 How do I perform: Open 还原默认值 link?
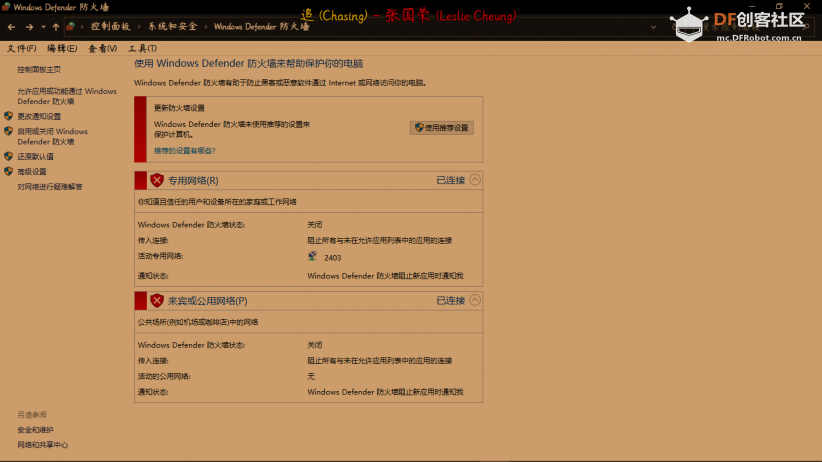[35, 156]
